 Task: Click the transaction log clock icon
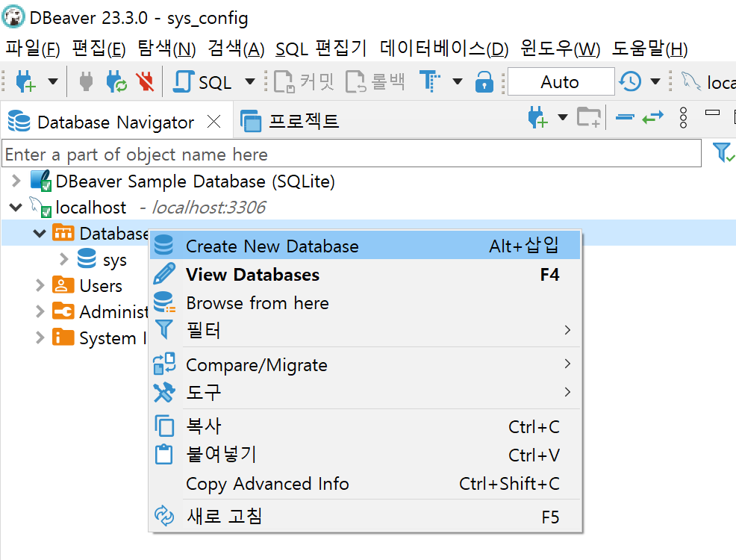click(x=630, y=81)
